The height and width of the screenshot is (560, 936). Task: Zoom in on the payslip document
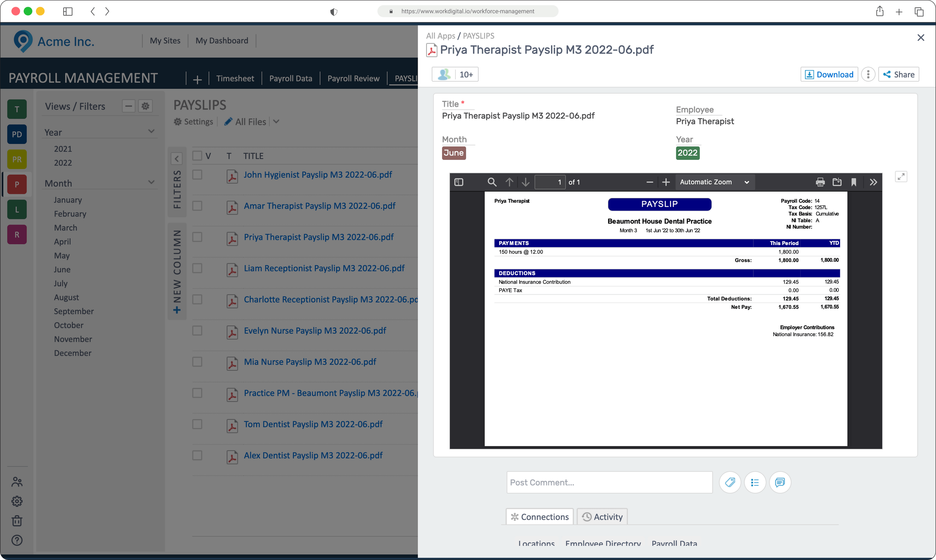(666, 182)
